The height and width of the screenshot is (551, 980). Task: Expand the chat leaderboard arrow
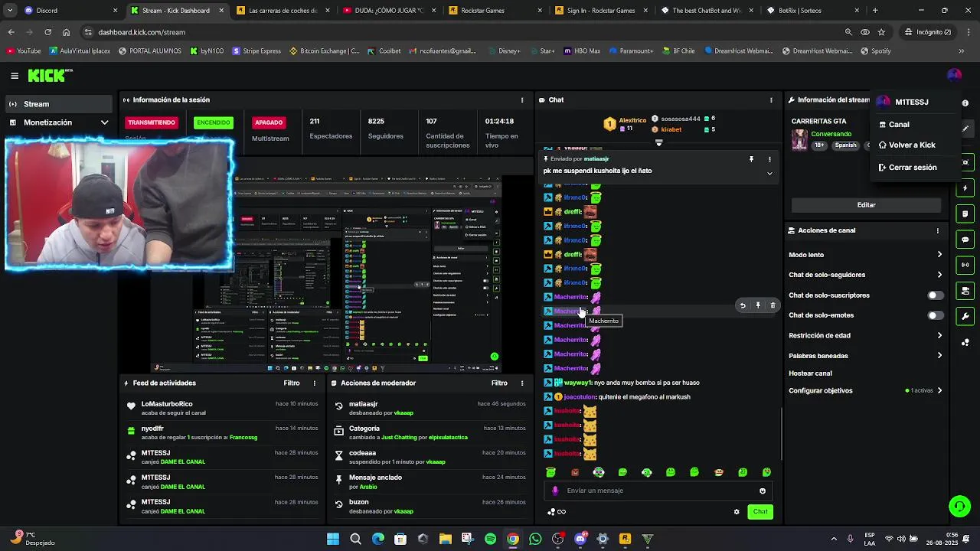tap(659, 142)
